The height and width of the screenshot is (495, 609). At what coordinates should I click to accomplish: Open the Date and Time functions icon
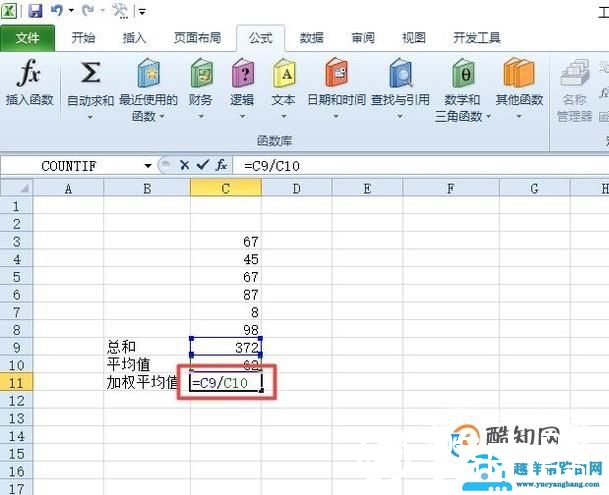(x=336, y=73)
